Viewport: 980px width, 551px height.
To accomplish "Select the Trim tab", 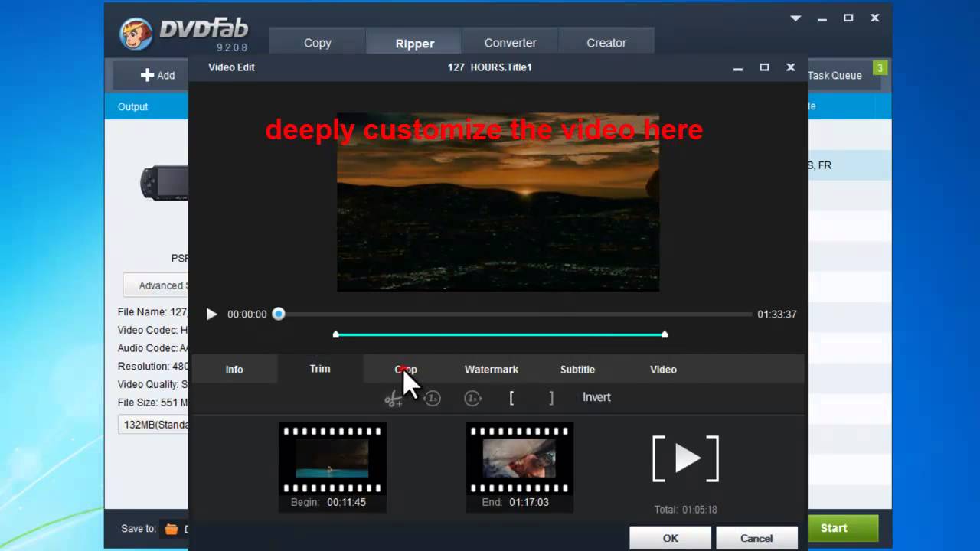I will [320, 369].
